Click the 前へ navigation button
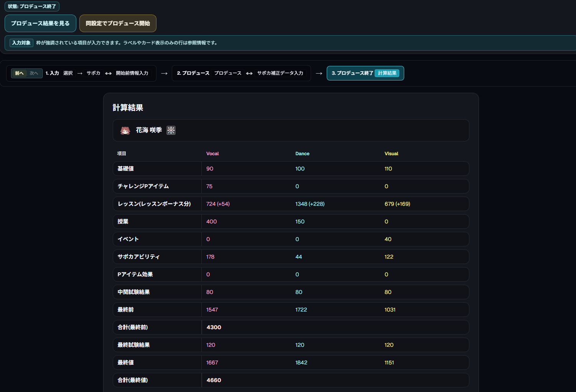Screen dimensions: 576x392 [20, 73]
